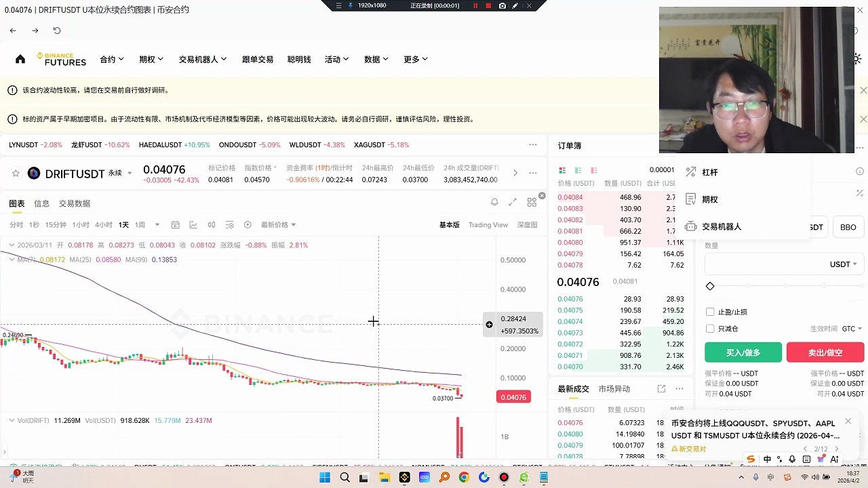The width and height of the screenshot is (868, 488).
Task: Open Windows taskbar search
Action: 344,477
